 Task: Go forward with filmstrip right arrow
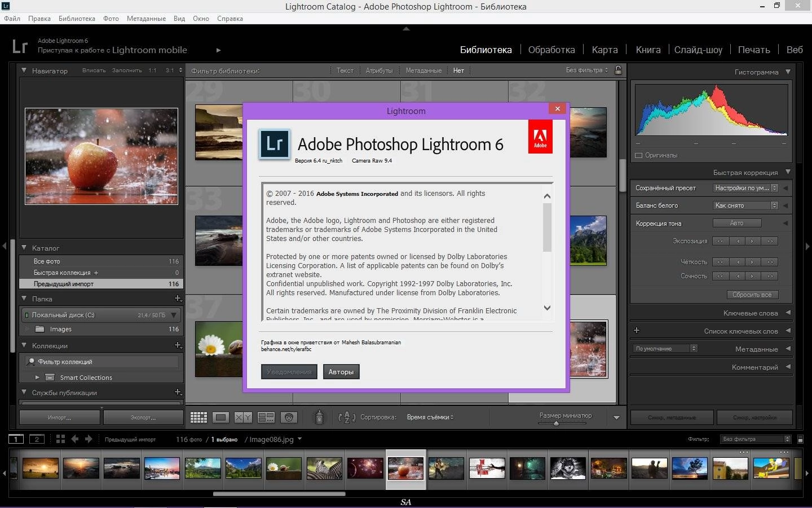coord(89,439)
